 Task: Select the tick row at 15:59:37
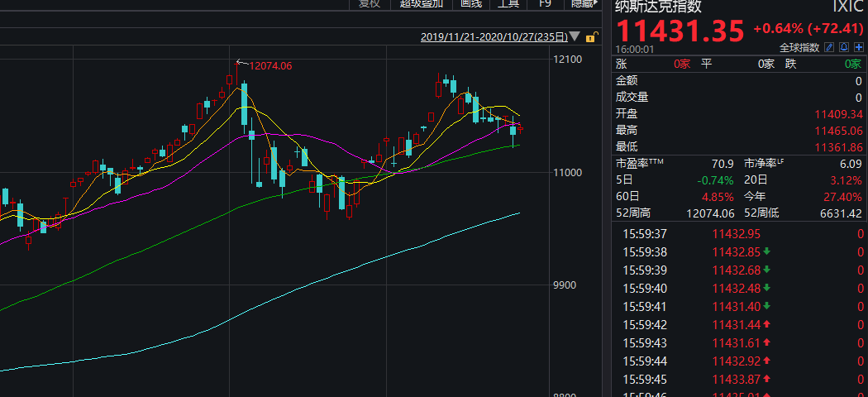740,234
